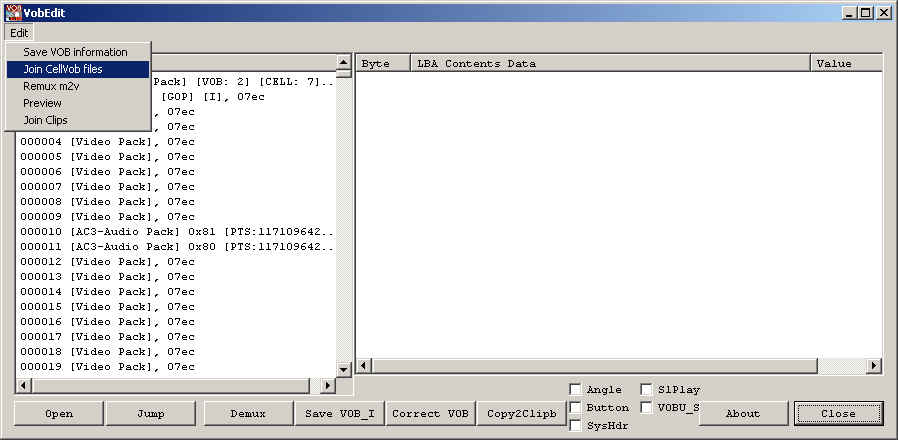Select row 000009 [Video Pack]

[x=175, y=217]
